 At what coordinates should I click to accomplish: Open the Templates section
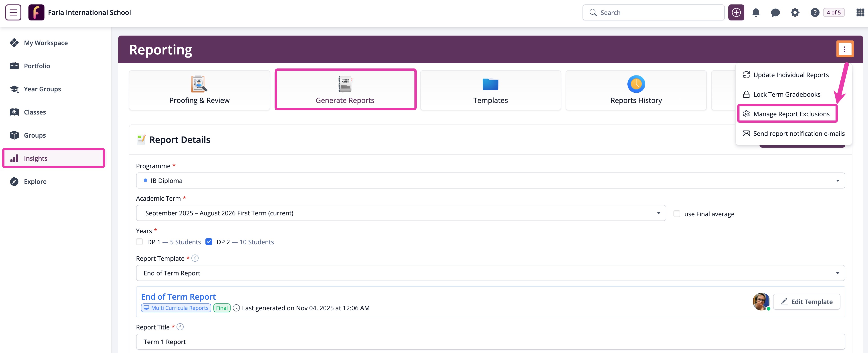coord(490,90)
